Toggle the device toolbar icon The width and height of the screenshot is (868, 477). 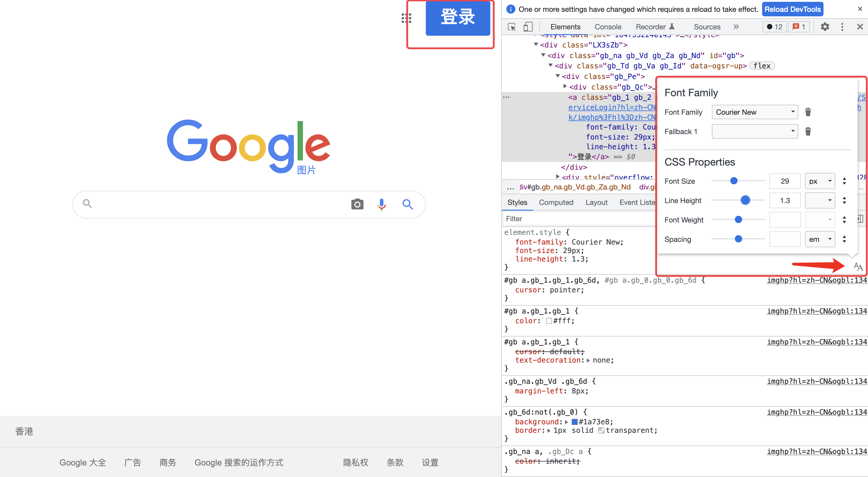click(528, 27)
